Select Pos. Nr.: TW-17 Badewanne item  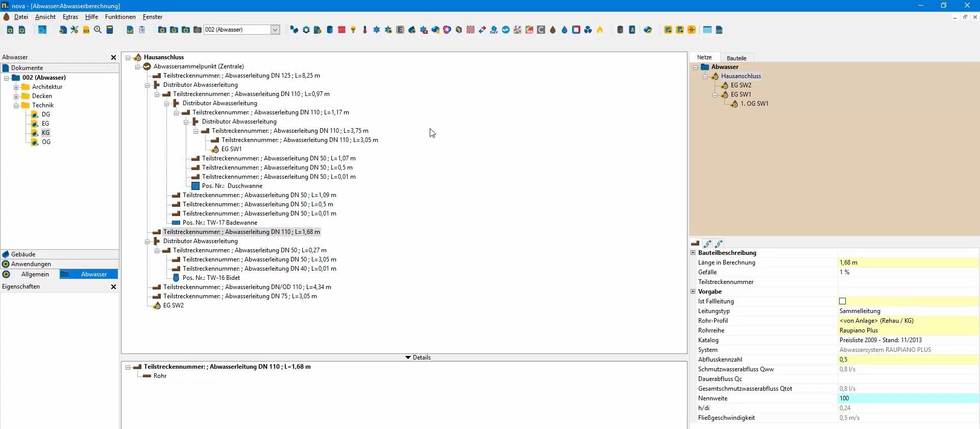[x=219, y=223]
